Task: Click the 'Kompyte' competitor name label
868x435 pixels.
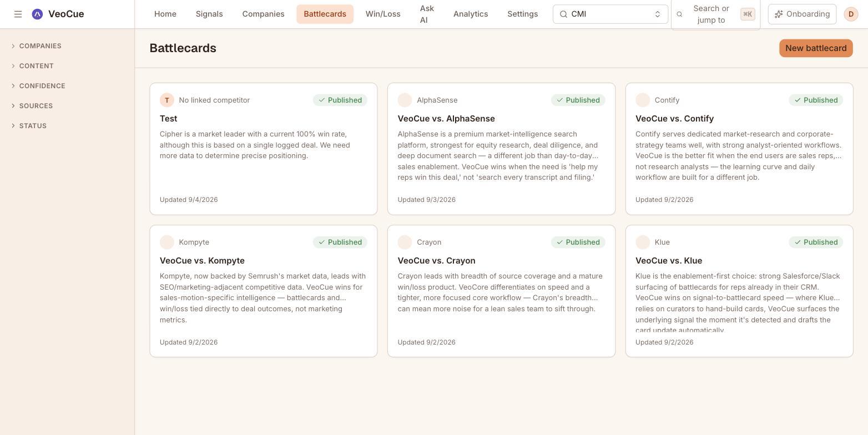Action: coord(194,242)
